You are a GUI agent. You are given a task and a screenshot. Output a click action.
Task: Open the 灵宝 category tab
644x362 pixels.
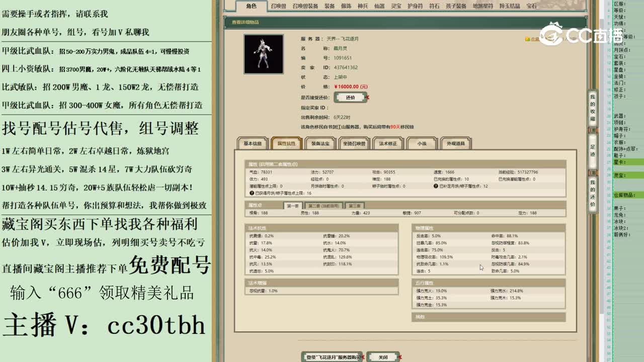tap(396, 6)
